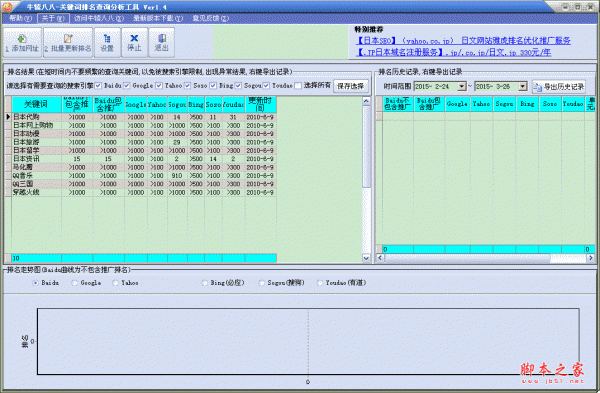Open the start date 2015-2-24 dropdown
Viewport: 600px width, 393px height.
tap(462, 86)
